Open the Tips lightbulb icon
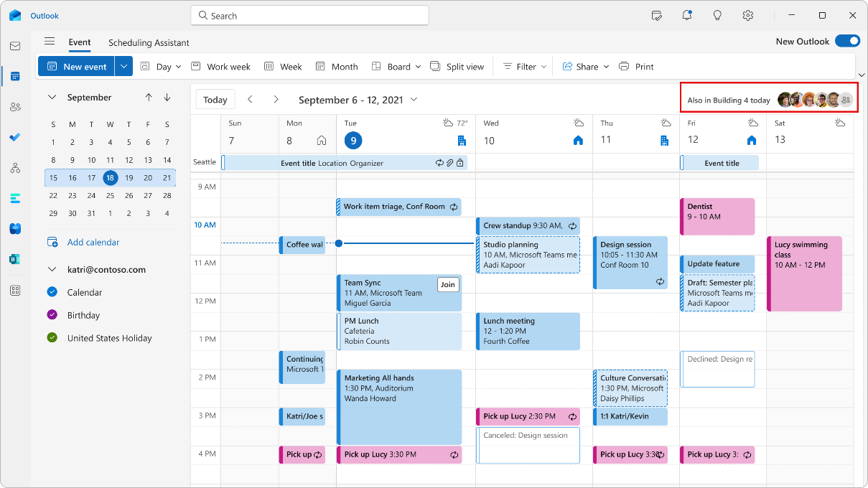The height and width of the screenshot is (488, 868). coord(717,15)
